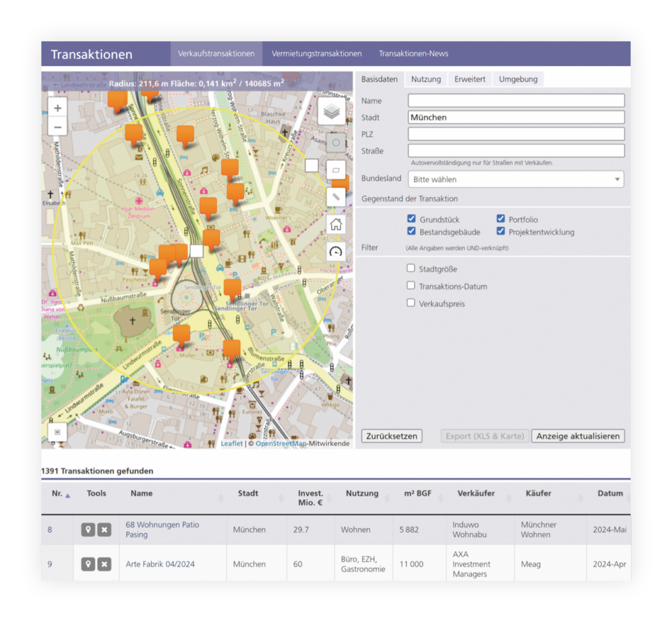Select the circle drawing tool on map
Viewport: 672px width, 621px height.
coord(336,142)
